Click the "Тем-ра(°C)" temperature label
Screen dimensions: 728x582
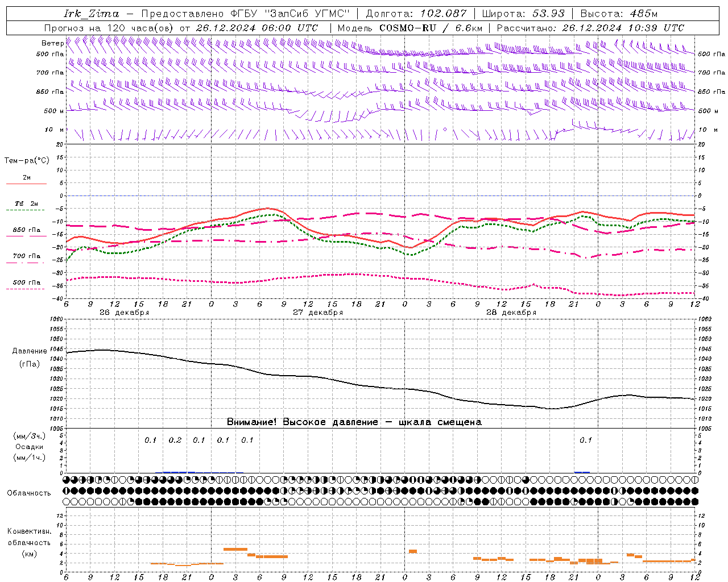point(27,161)
